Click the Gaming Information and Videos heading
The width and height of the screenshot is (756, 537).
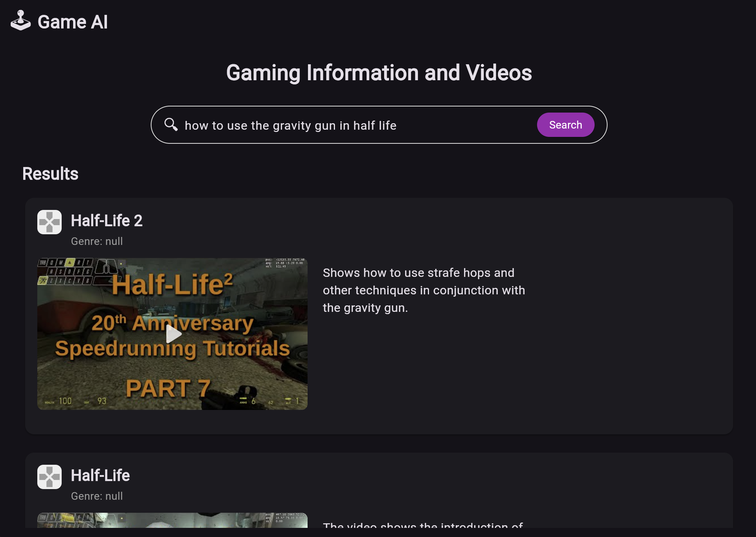point(379,73)
